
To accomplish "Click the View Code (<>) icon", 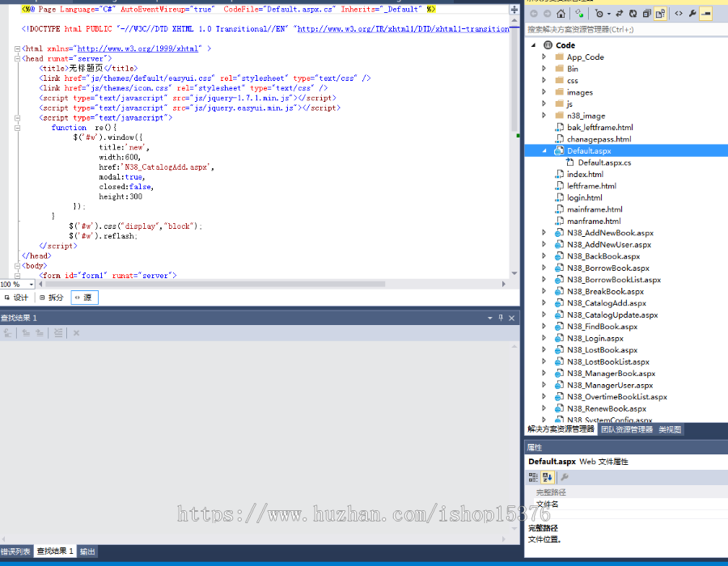I will pyautogui.click(x=679, y=14).
